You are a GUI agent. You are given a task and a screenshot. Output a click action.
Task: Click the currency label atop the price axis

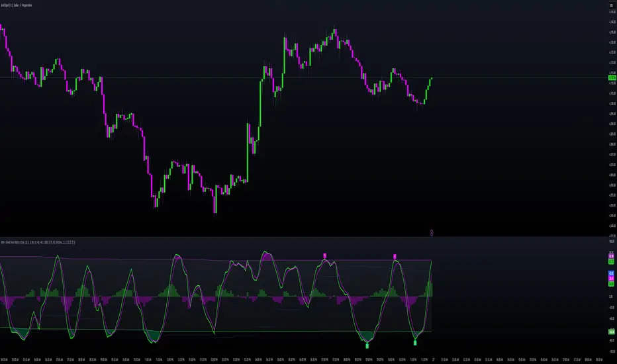pyautogui.click(x=612, y=5)
